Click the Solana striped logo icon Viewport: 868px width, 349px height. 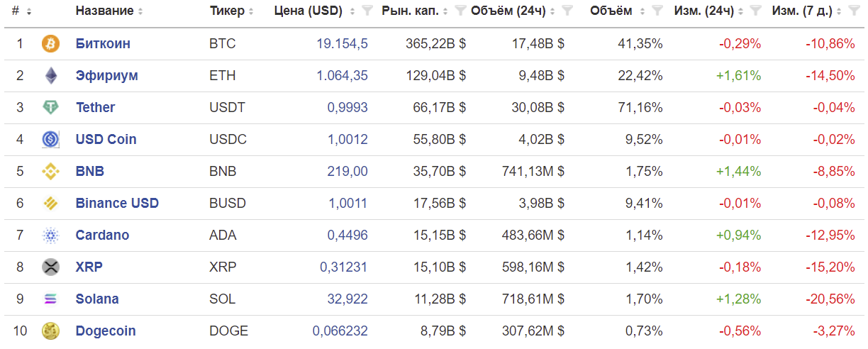pos(51,299)
